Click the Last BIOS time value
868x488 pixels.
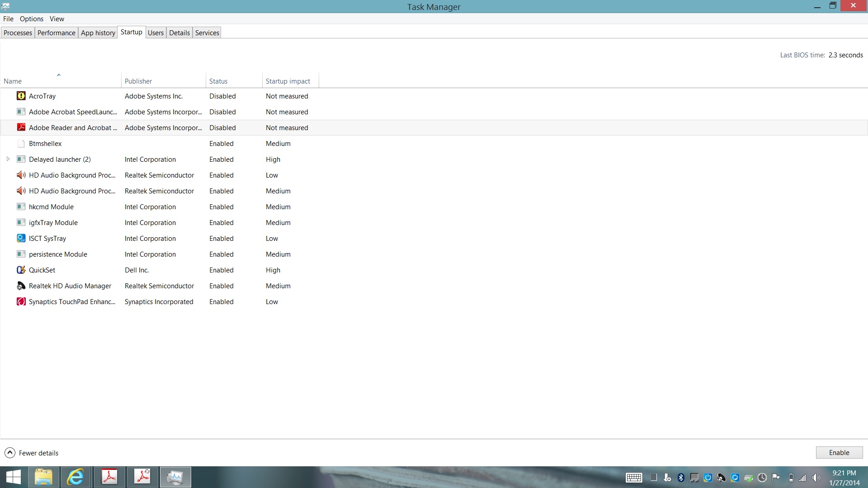(845, 55)
